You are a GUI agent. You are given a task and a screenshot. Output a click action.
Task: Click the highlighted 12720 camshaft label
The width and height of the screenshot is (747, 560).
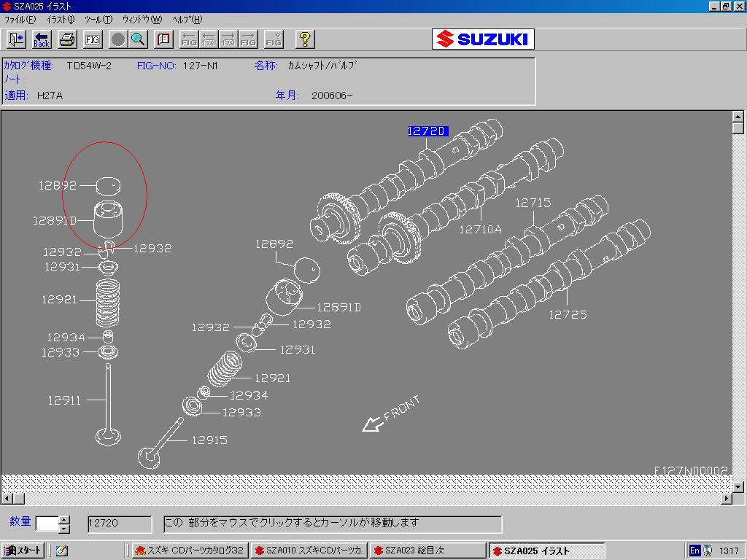pos(427,131)
